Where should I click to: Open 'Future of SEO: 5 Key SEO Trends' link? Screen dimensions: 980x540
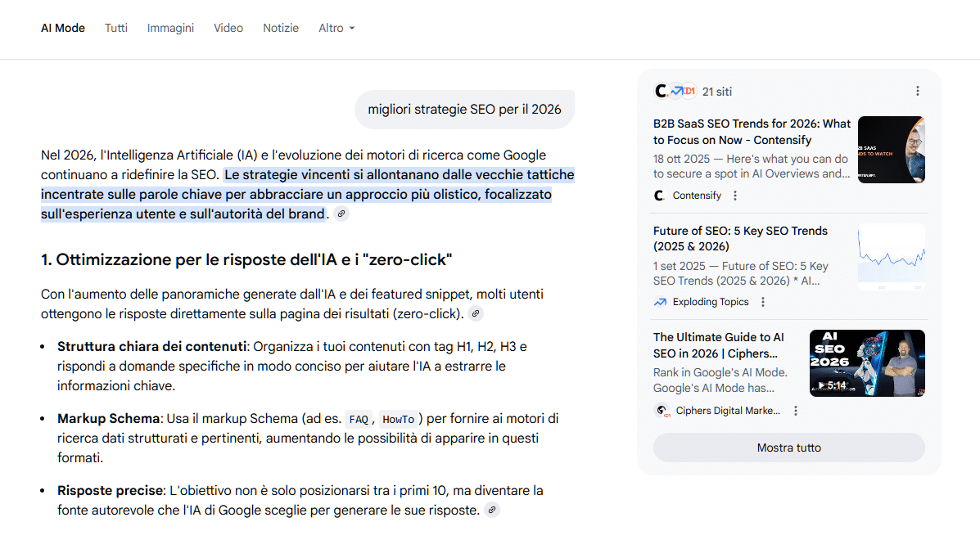click(x=740, y=238)
